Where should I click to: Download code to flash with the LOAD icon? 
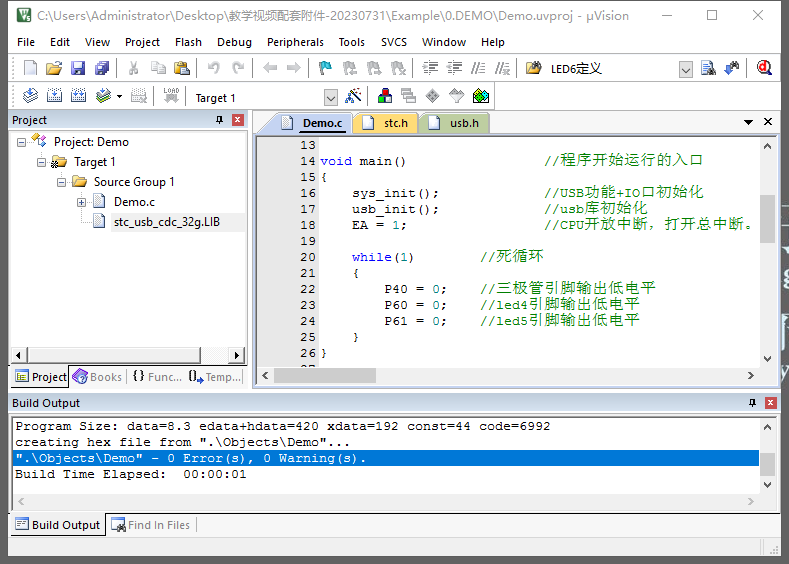(171, 96)
